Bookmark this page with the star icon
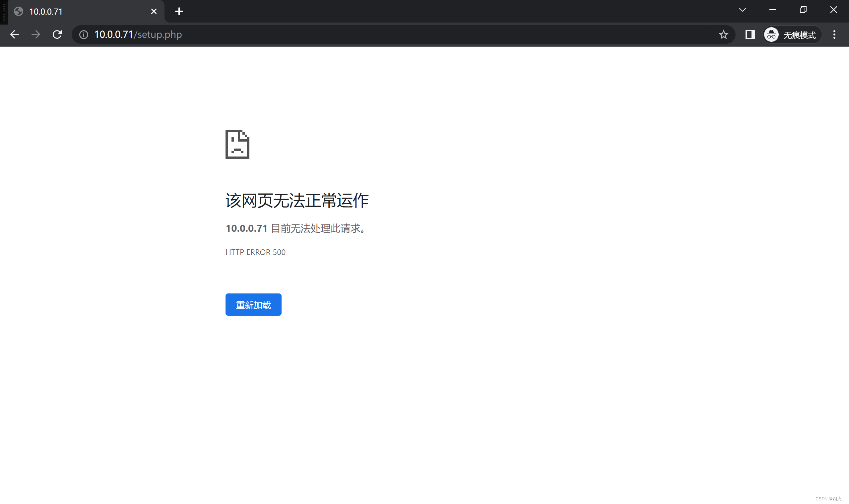Viewport: 849px width, 504px height. tap(723, 34)
